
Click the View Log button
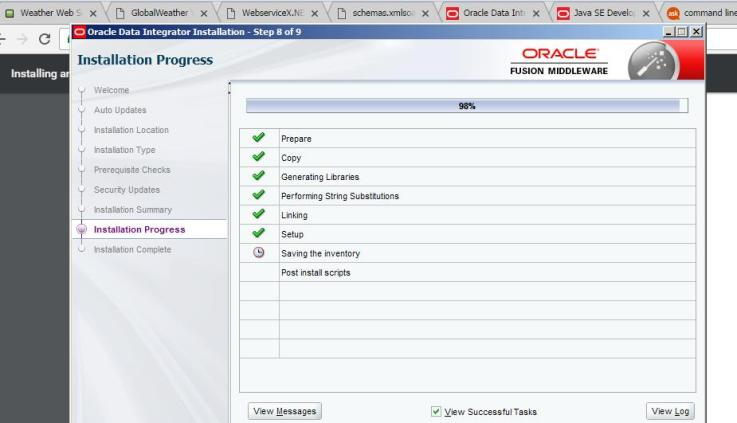670,411
